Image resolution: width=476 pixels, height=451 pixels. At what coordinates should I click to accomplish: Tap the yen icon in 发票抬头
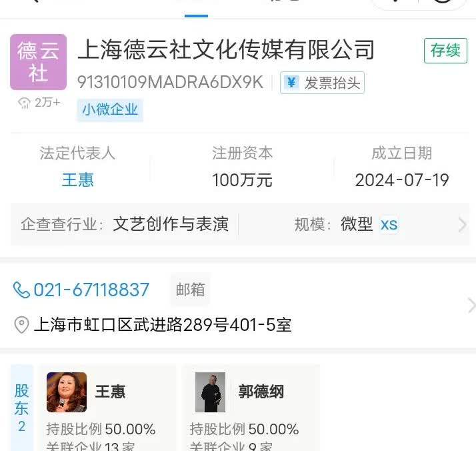pyautogui.click(x=292, y=82)
